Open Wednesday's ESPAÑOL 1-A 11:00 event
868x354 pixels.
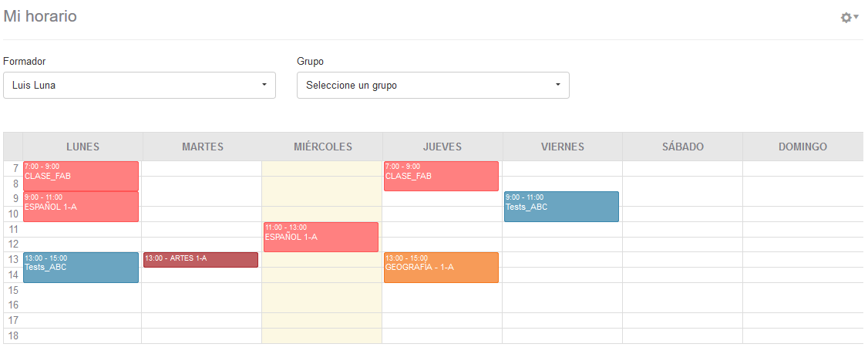coord(321,237)
